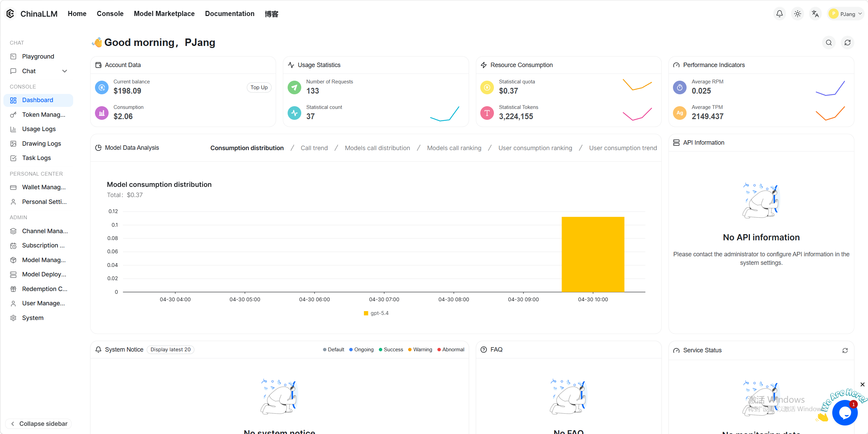The image size is (868, 434).
Task: Open Usage Logs in the sidebar
Action: [x=38, y=129]
